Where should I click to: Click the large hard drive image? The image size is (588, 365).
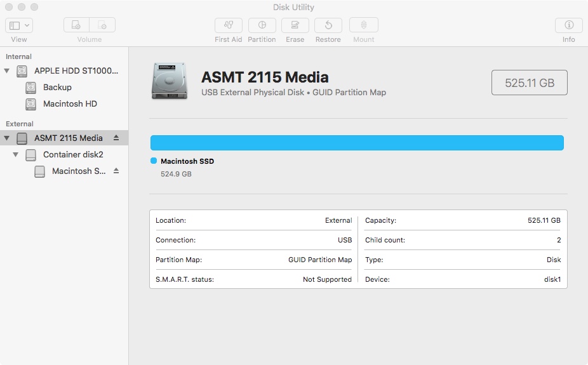(170, 81)
